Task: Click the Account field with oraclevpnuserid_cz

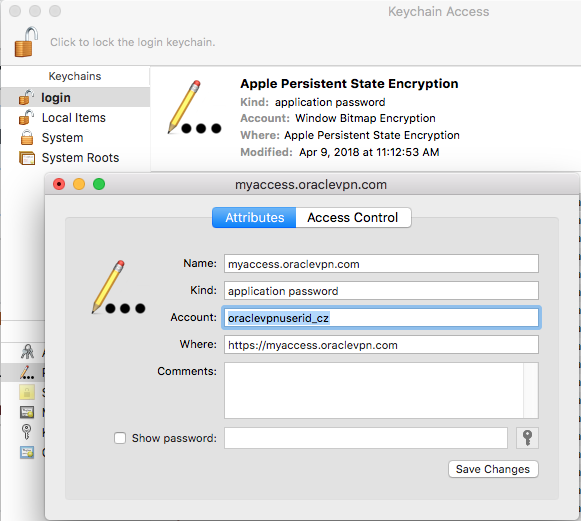Action: pyautogui.click(x=381, y=318)
